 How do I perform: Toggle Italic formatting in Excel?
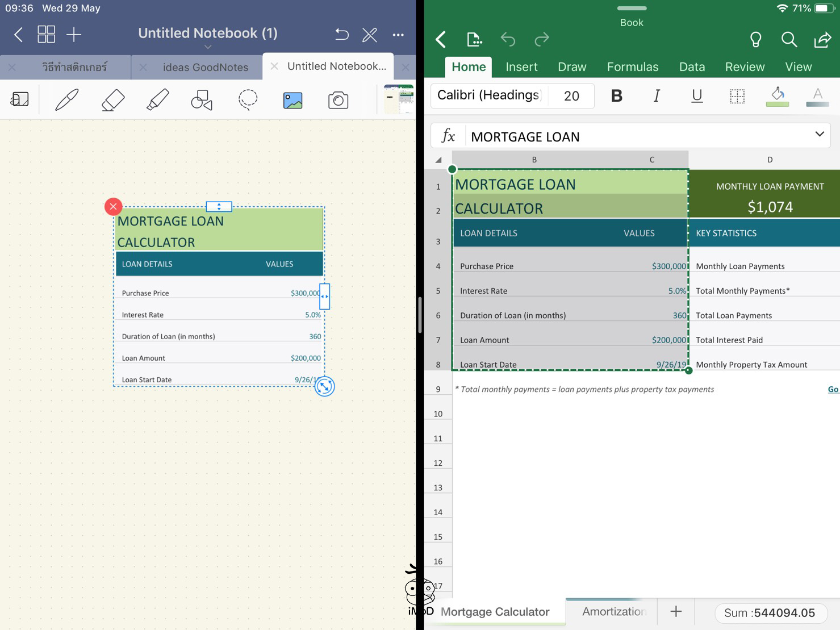click(657, 96)
